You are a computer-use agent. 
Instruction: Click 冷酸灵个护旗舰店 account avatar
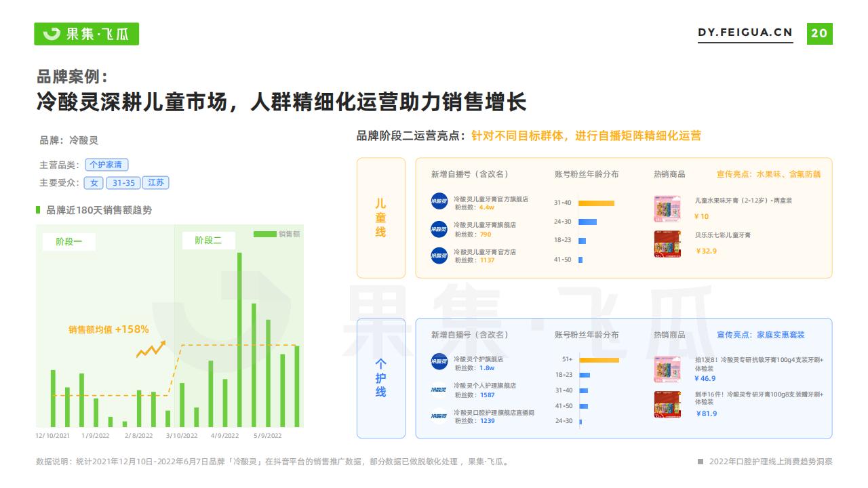pyautogui.click(x=439, y=362)
